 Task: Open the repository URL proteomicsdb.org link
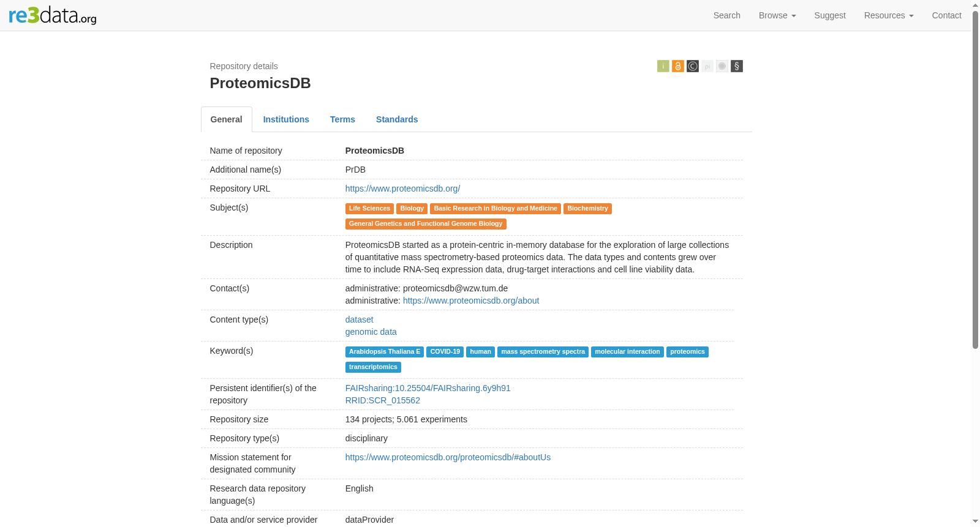(x=402, y=189)
